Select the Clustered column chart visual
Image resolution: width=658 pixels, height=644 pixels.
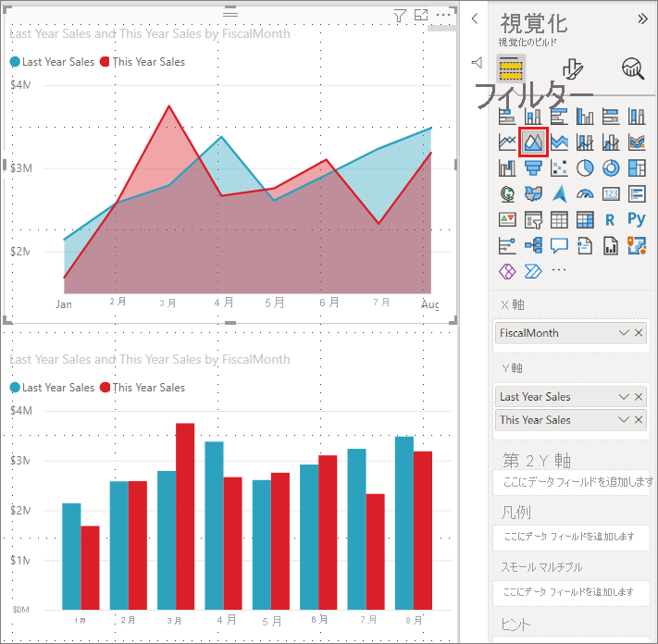585,117
